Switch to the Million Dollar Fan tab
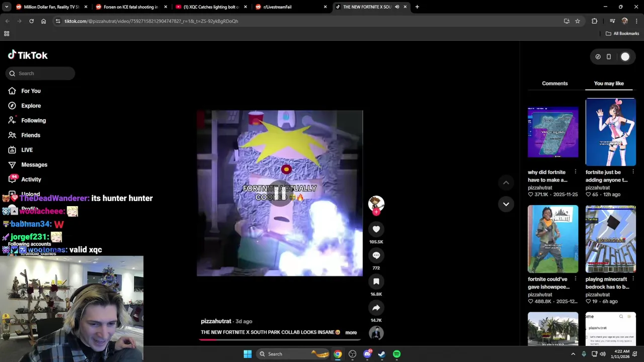 click(x=51, y=7)
